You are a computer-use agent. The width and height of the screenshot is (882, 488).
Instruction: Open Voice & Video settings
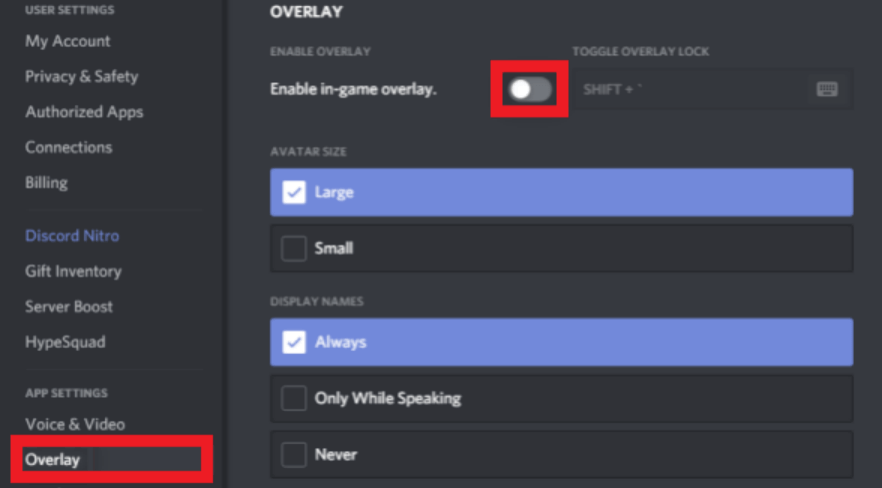pos(75,424)
